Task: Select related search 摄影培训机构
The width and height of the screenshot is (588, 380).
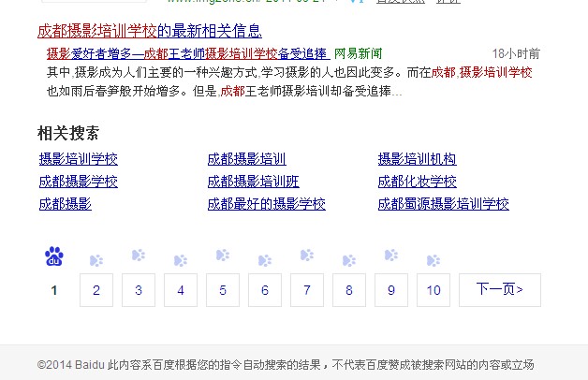Action: (x=417, y=159)
